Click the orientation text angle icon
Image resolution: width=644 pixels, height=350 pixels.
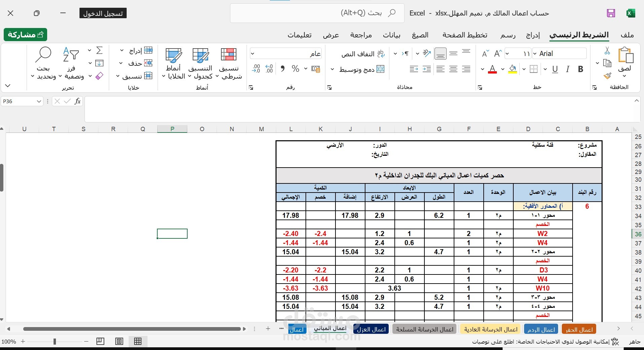(427, 53)
